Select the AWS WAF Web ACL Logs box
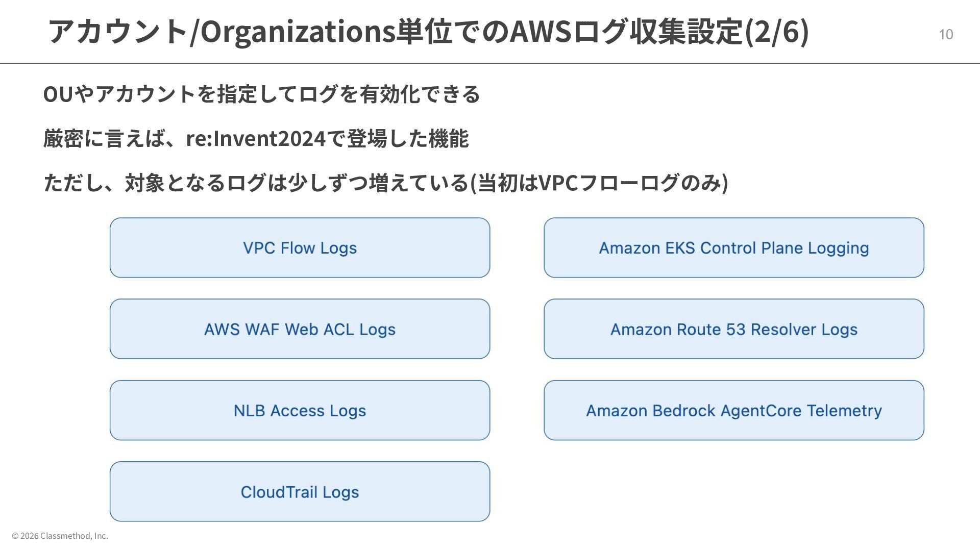 point(300,329)
